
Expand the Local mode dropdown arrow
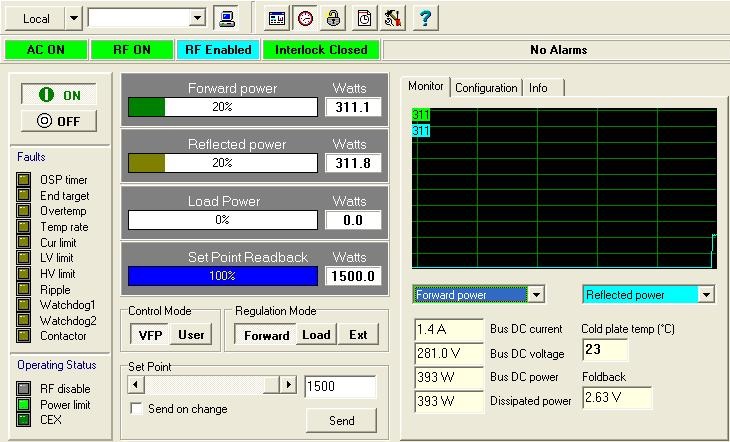pos(73,18)
